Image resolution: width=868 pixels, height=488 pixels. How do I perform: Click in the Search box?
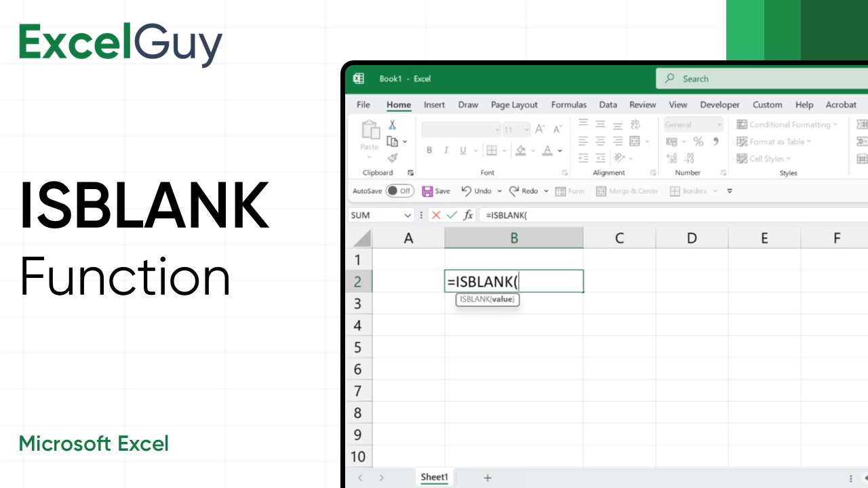762,79
